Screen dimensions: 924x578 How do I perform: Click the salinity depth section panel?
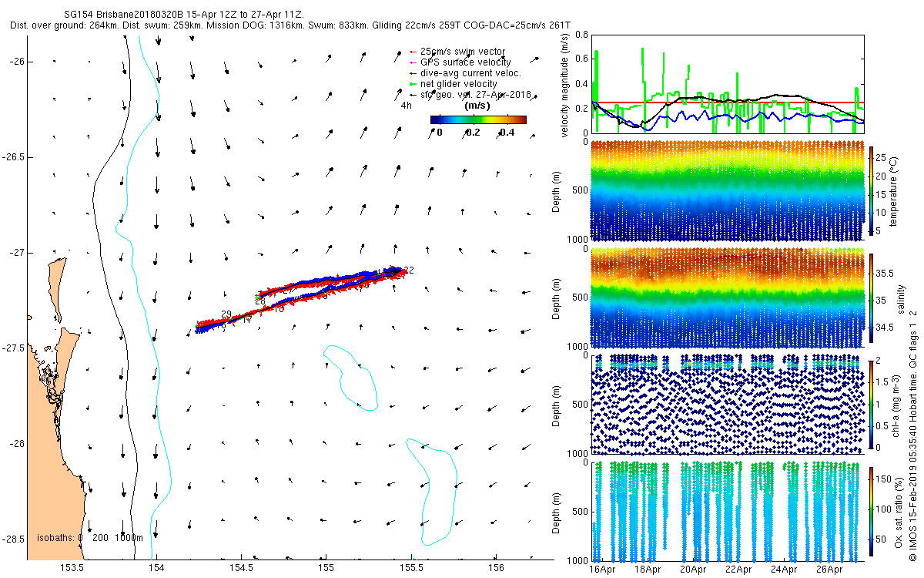[728, 297]
